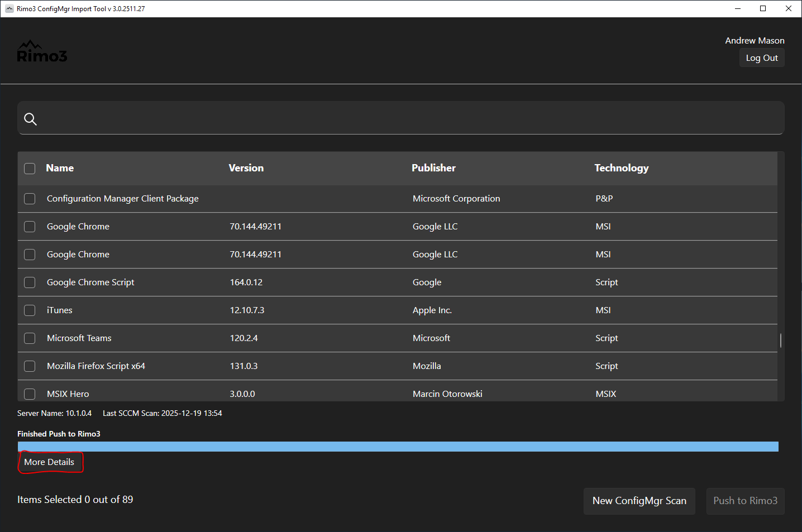Screen dimensions: 802x532
Task: Sort by the Publisher column header
Action: (x=433, y=168)
